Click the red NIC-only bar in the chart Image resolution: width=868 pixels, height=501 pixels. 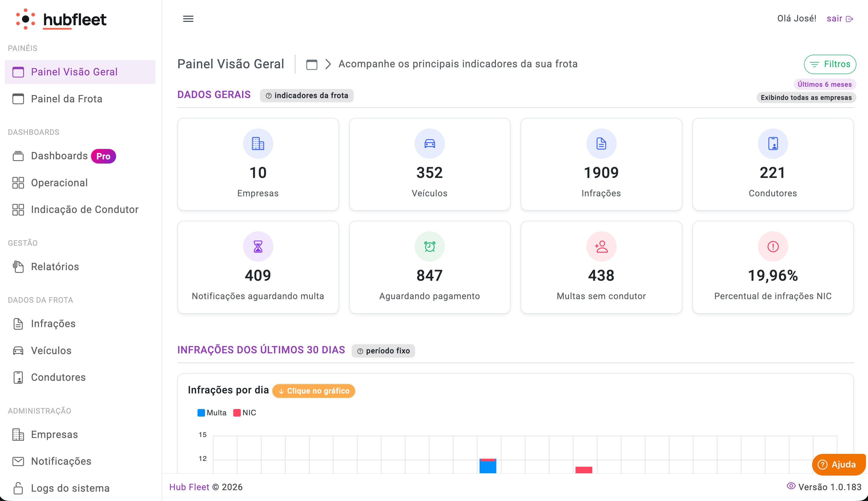click(x=584, y=470)
